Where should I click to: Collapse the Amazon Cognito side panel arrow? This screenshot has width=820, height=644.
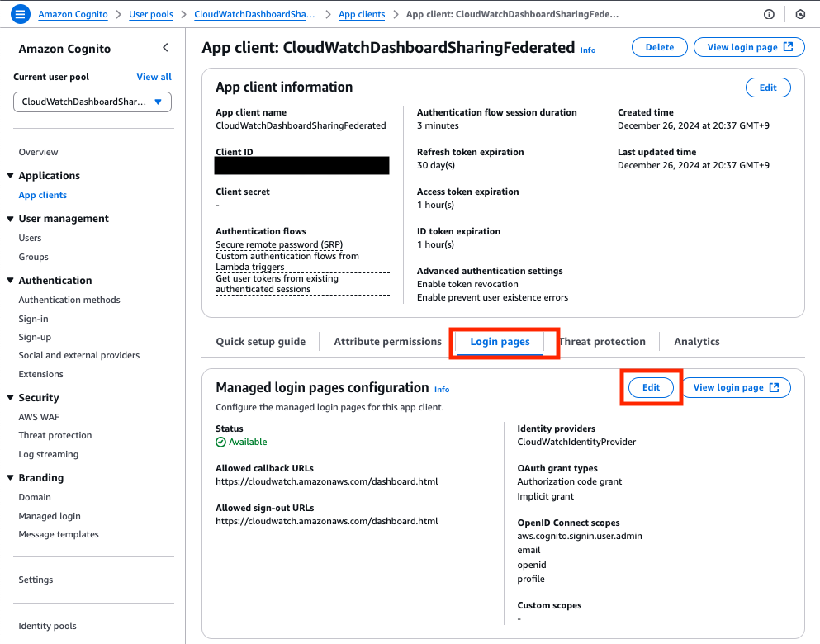(x=165, y=48)
